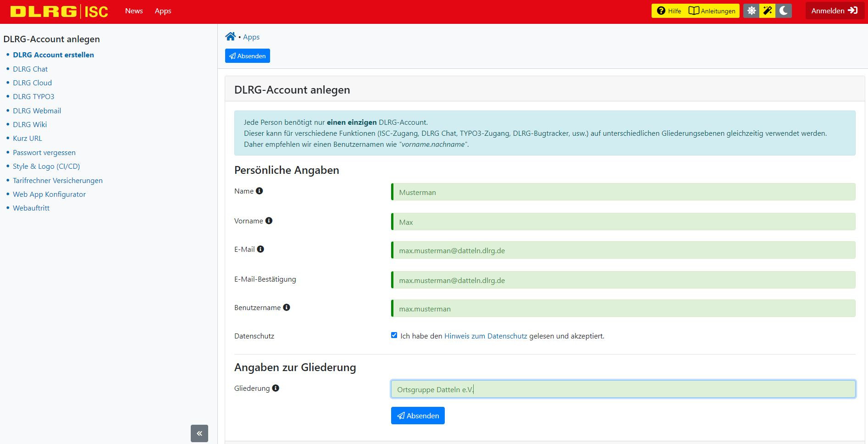The height and width of the screenshot is (444, 868).
Task: Open Tarifrechner Versicherungen in sidebar
Action: tap(58, 180)
